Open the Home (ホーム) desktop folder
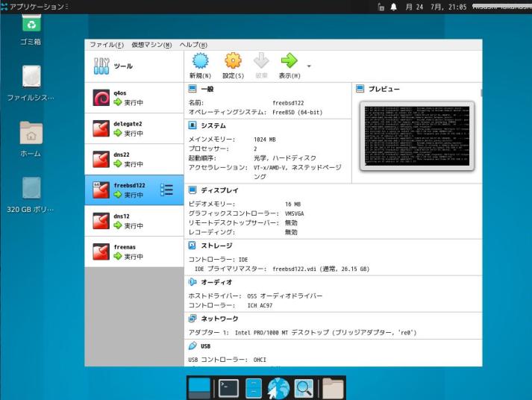Screen dimensions: 532x400 click(31, 139)
